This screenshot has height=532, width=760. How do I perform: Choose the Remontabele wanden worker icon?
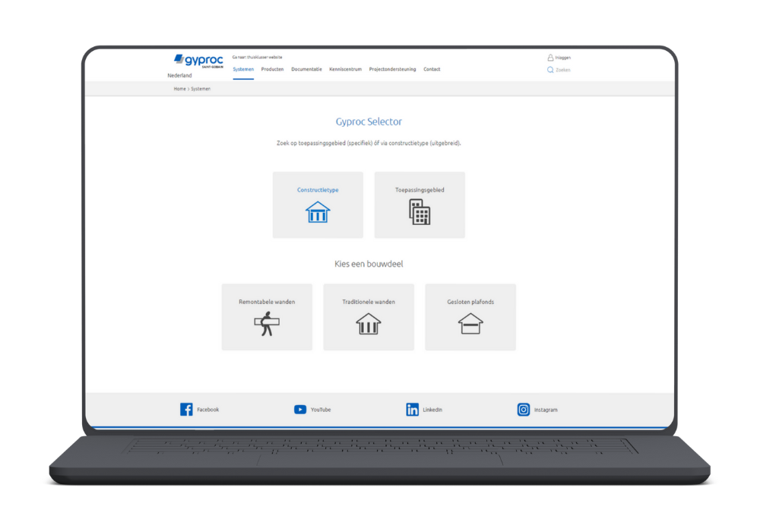pos(267,325)
